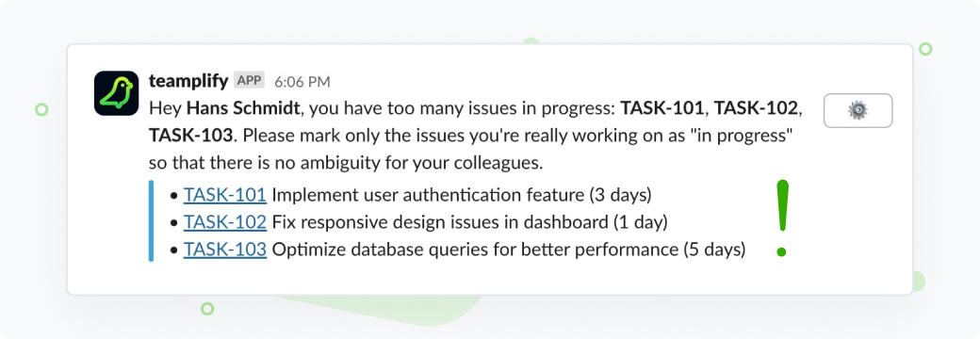
Task: Click the APP badge next to teamplify
Action: click(x=250, y=81)
